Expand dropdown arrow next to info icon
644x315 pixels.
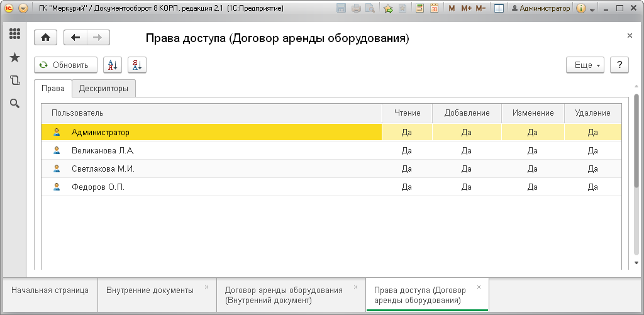(x=592, y=9)
